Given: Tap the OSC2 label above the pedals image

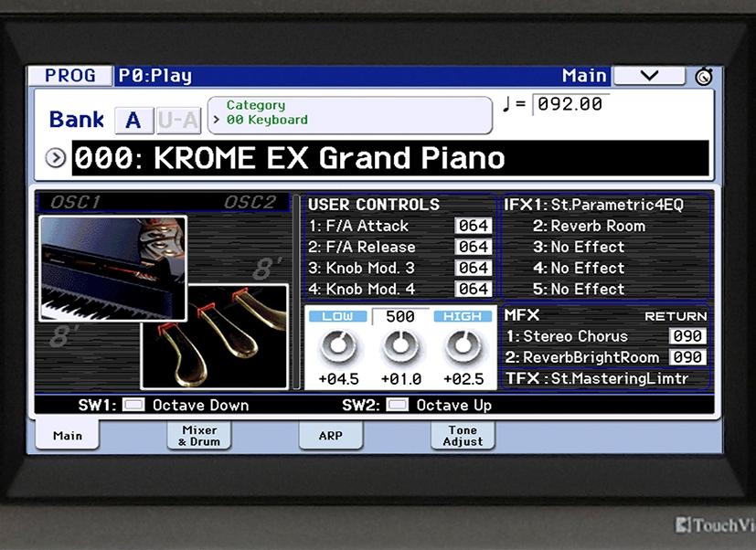Looking at the screenshot, I should pos(249,202).
